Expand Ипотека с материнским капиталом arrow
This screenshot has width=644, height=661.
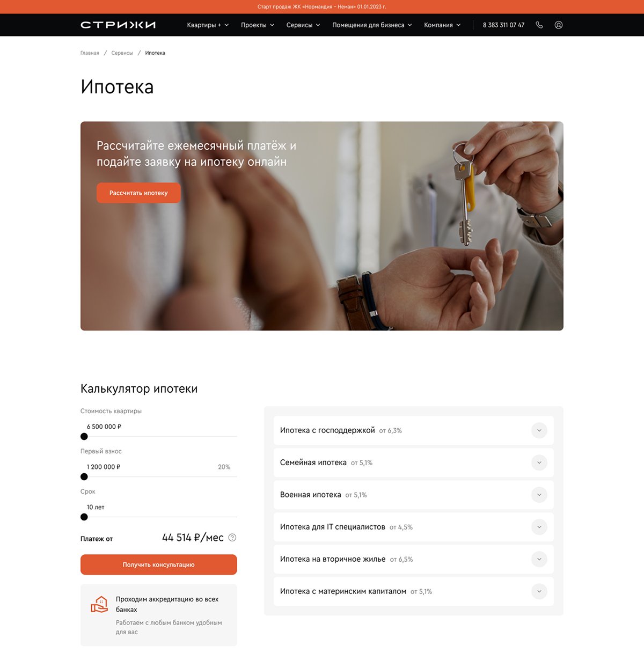(539, 591)
